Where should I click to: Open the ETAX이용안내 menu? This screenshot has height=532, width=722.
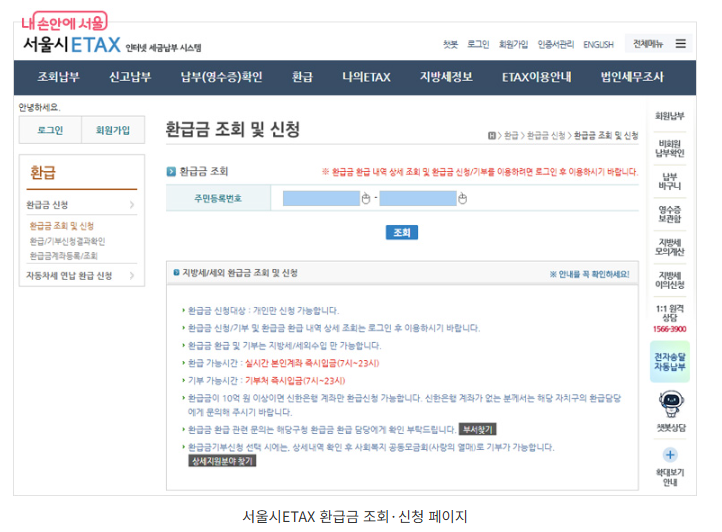click(x=536, y=77)
